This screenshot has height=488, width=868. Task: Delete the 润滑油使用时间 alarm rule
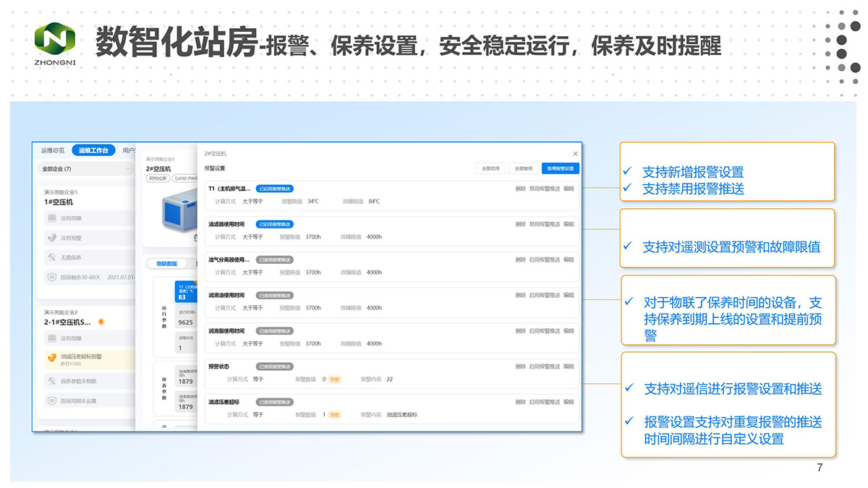coord(521,295)
